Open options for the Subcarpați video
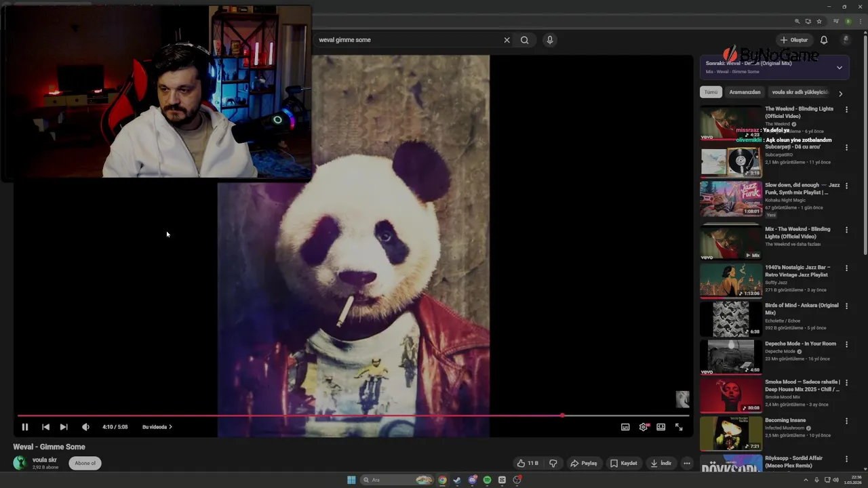Viewport: 868px width, 488px height. 846,147
